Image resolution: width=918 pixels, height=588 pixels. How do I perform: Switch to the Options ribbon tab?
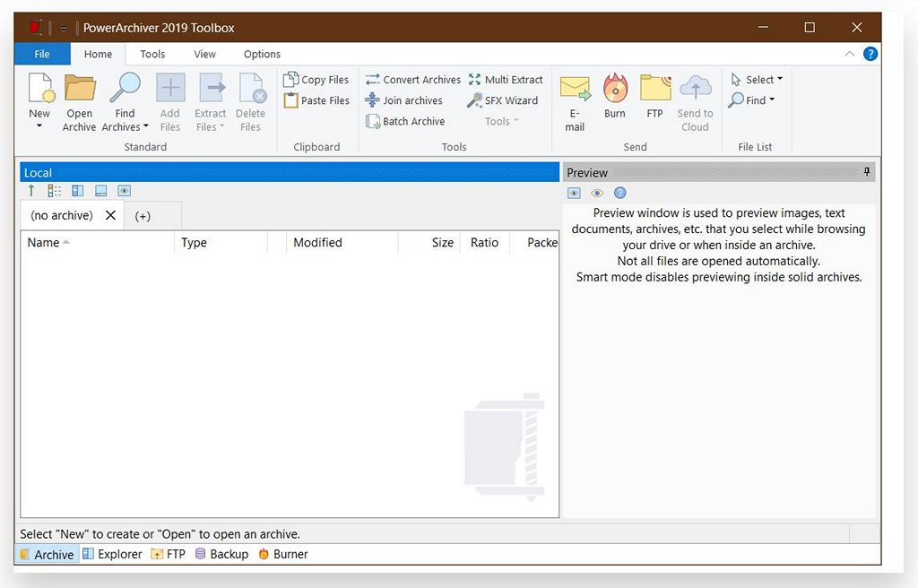[x=263, y=54]
